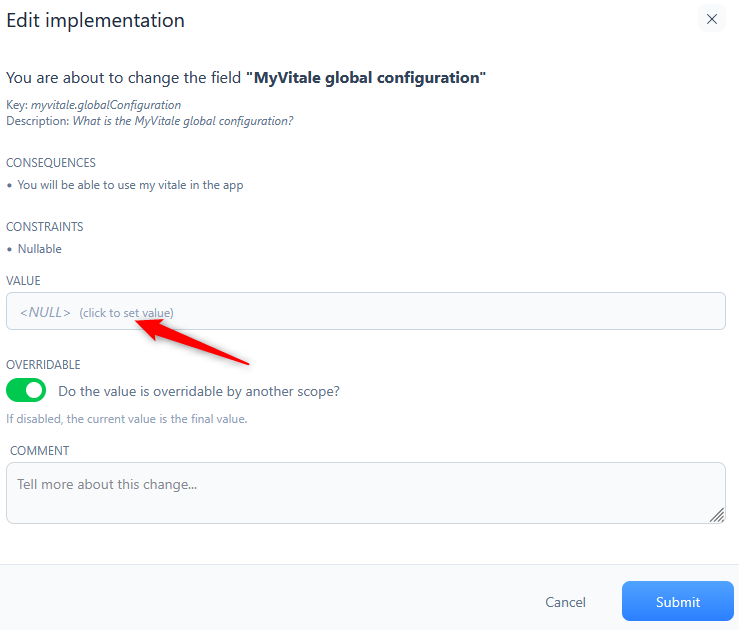Image resolution: width=739 pixels, height=630 pixels.
Task: Click the 'Edit implementation' dialog title
Action: point(95,21)
